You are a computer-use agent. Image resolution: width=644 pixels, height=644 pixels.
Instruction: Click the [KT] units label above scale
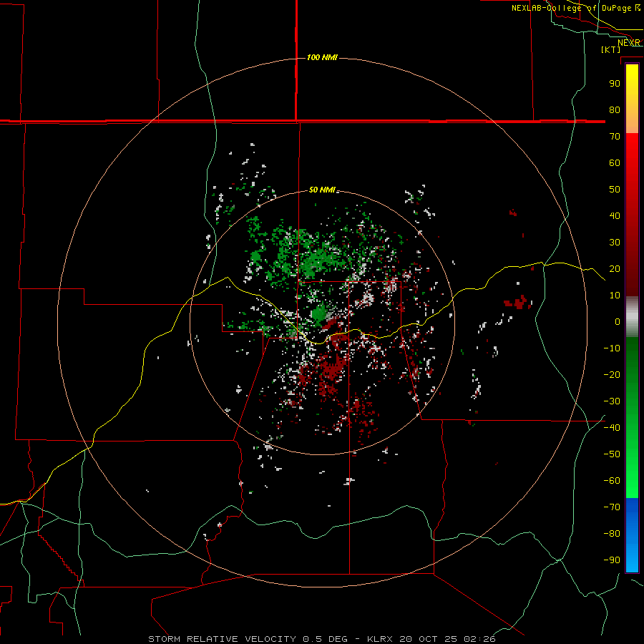(611, 49)
